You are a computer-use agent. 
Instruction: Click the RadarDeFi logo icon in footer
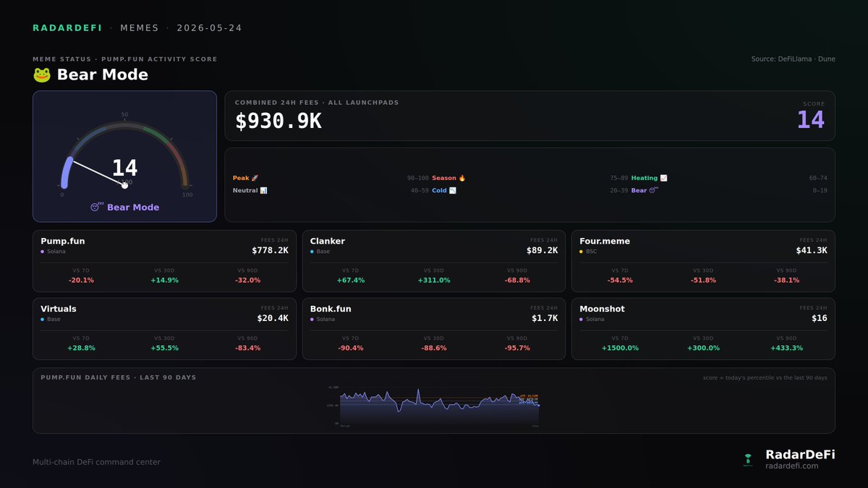coord(748,459)
